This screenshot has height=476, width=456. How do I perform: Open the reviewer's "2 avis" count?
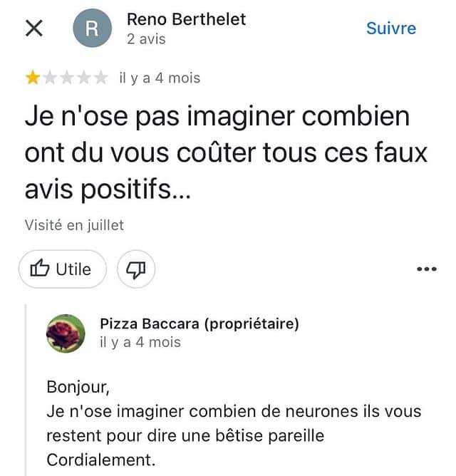click(146, 39)
